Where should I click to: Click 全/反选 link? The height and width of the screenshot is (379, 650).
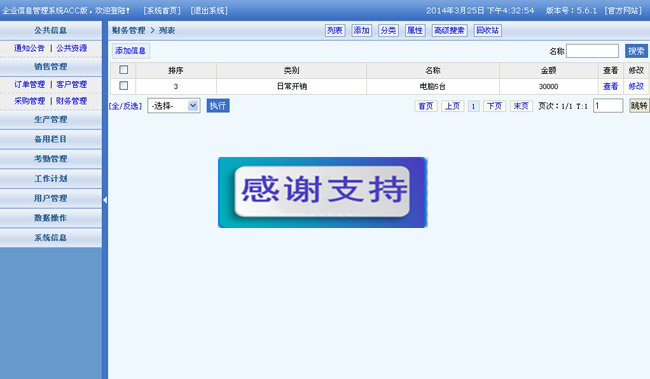tap(126, 106)
